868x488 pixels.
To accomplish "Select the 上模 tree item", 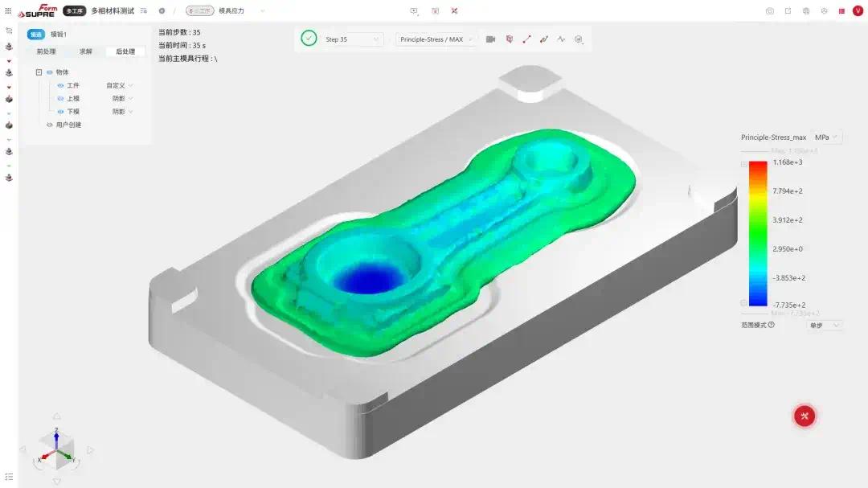I will pyautogui.click(x=73, y=99).
